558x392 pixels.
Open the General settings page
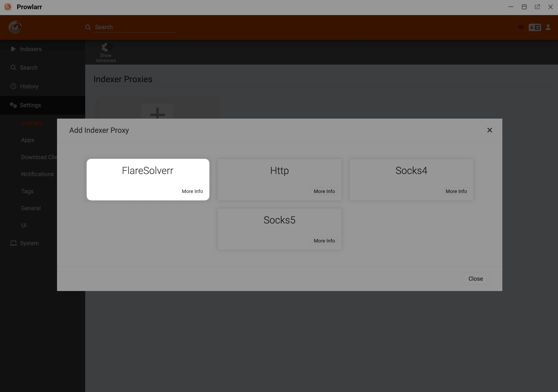click(x=31, y=208)
